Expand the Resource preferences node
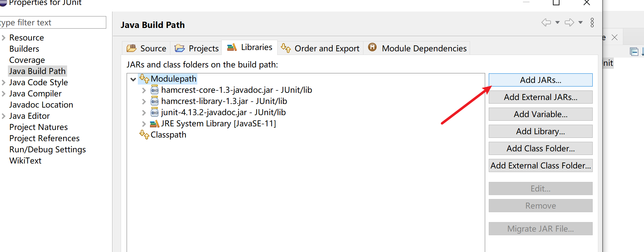Image resolution: width=644 pixels, height=252 pixels. click(4, 38)
